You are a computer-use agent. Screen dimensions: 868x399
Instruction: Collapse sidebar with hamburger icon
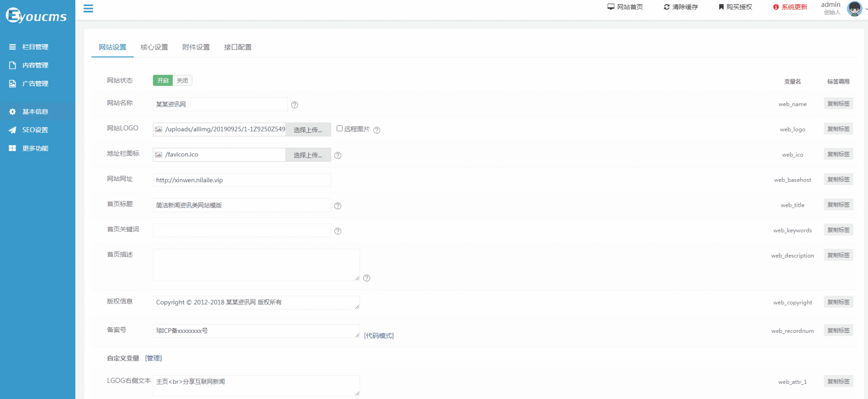point(88,8)
